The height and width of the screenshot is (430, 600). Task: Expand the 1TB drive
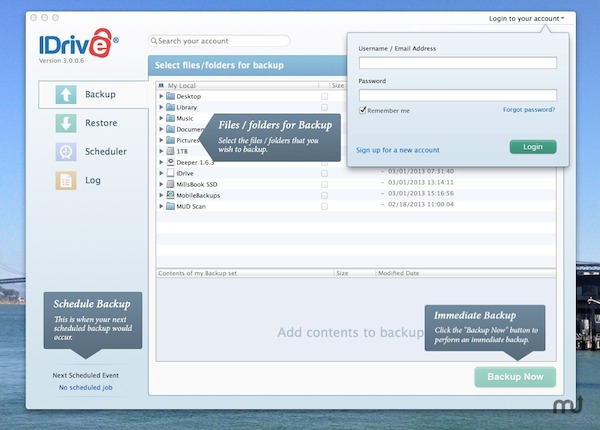tap(161, 151)
